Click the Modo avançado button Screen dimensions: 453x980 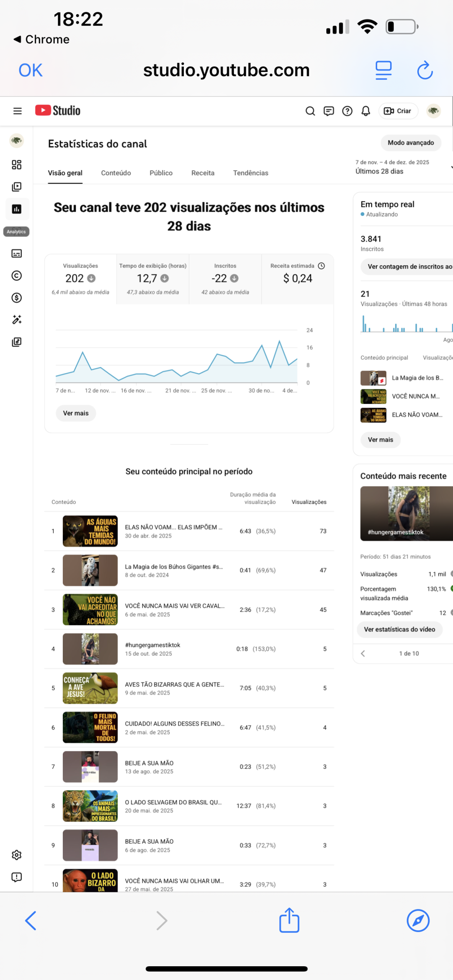[410, 143]
